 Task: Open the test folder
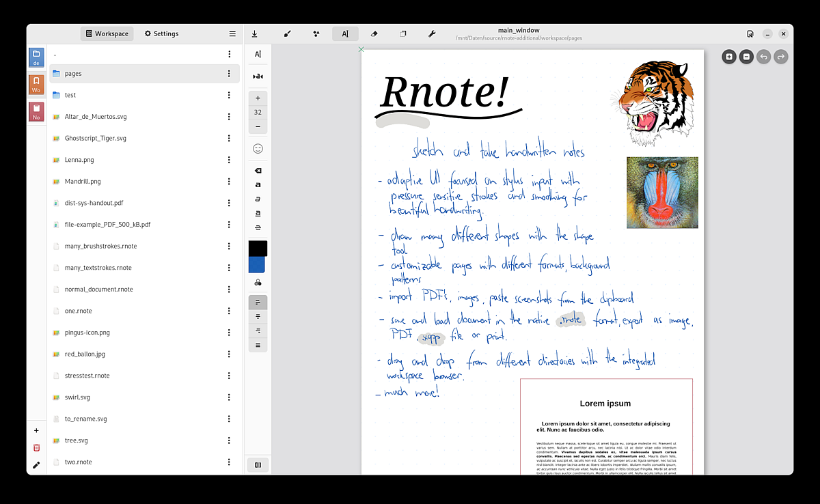pyautogui.click(x=144, y=95)
